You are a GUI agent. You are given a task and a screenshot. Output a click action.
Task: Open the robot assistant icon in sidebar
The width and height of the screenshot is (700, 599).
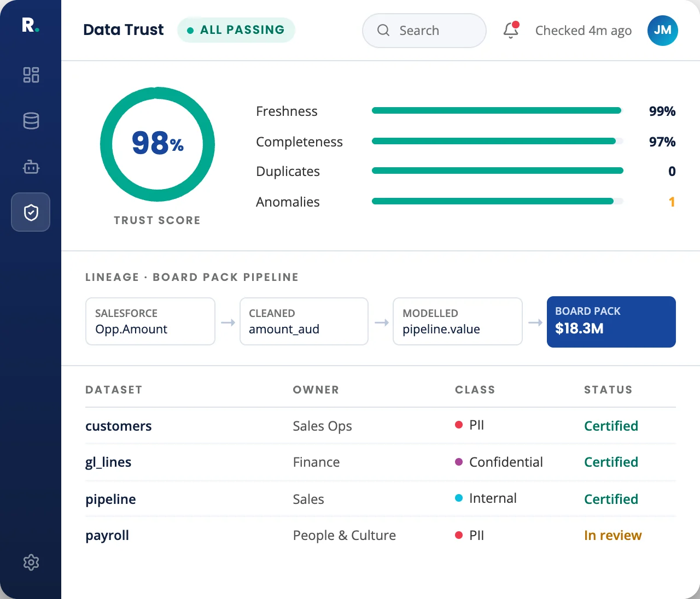(31, 167)
